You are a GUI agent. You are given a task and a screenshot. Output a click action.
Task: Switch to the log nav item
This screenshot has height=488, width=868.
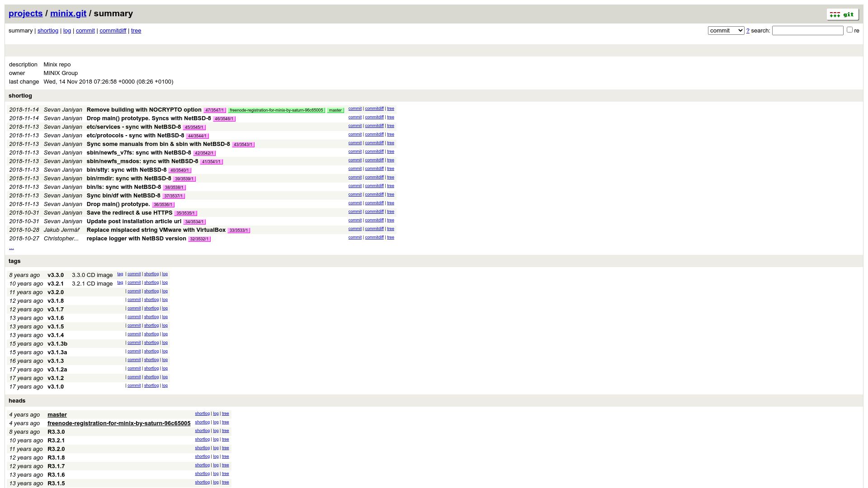pos(67,31)
